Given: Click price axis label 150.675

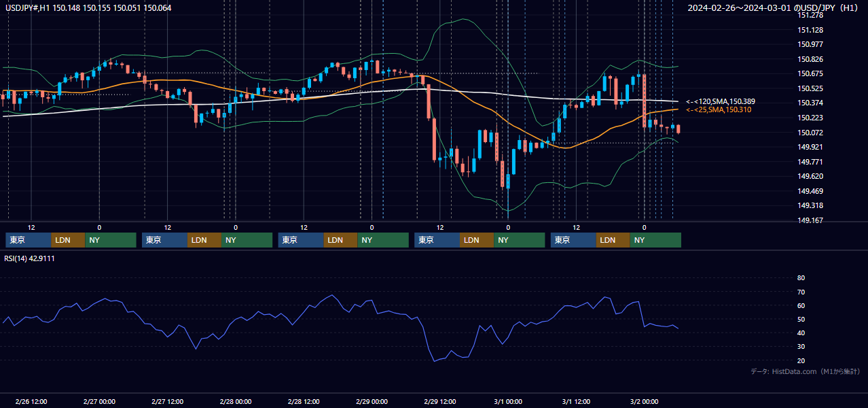Looking at the screenshot, I should [x=810, y=73].
